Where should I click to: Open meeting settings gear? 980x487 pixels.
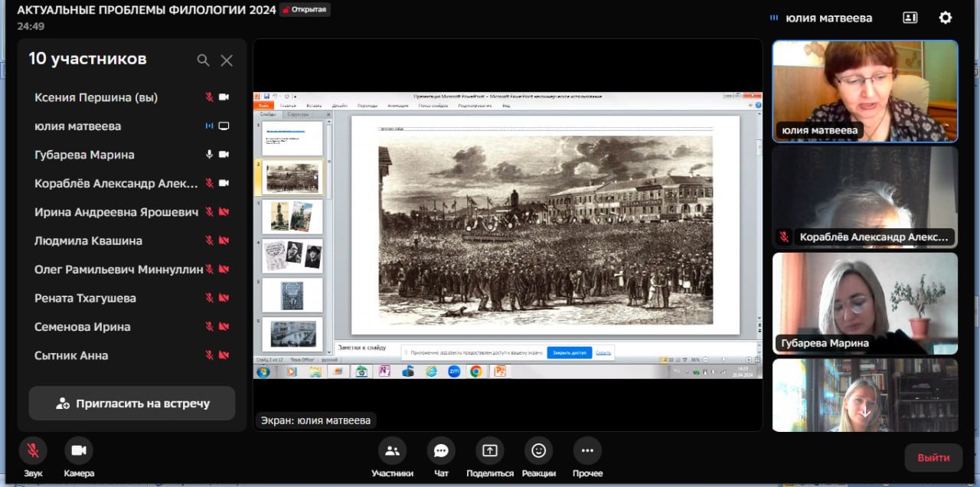946,18
